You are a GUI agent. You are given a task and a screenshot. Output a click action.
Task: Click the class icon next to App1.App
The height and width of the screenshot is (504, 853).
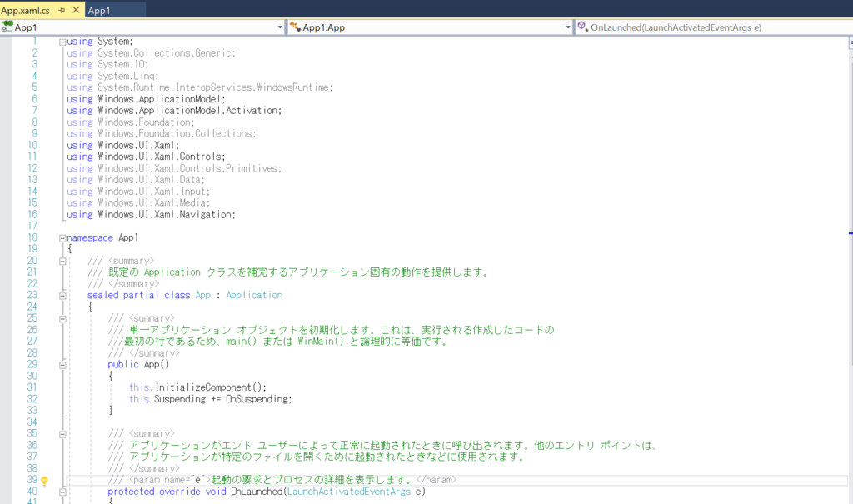[296, 27]
